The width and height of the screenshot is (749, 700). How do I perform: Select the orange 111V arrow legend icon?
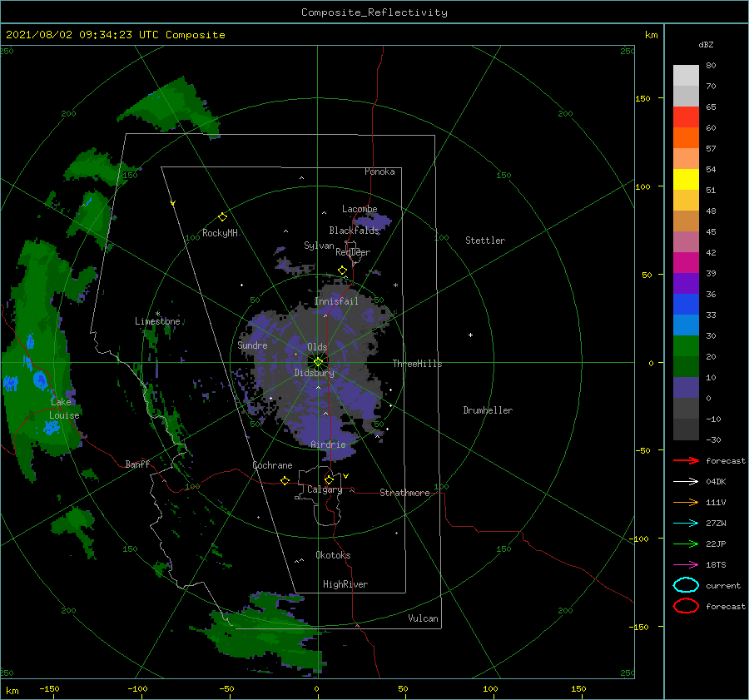click(x=686, y=502)
